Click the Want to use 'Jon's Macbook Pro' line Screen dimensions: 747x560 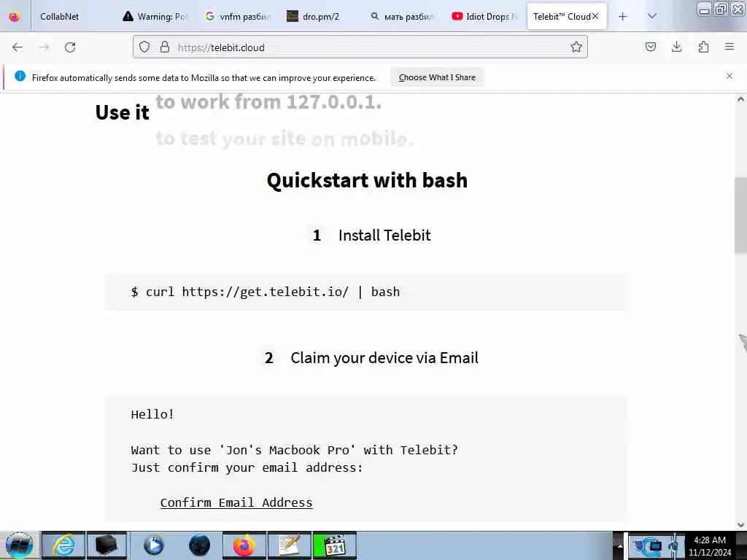294,450
